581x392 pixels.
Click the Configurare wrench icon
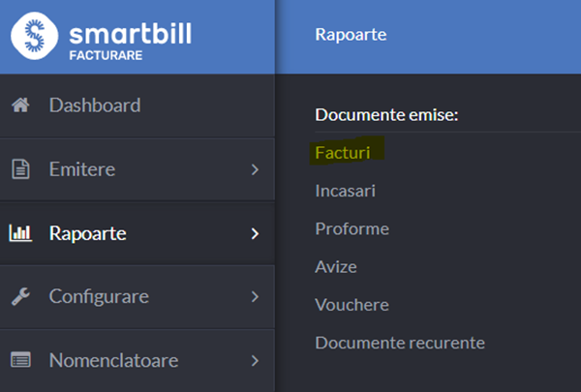20,296
